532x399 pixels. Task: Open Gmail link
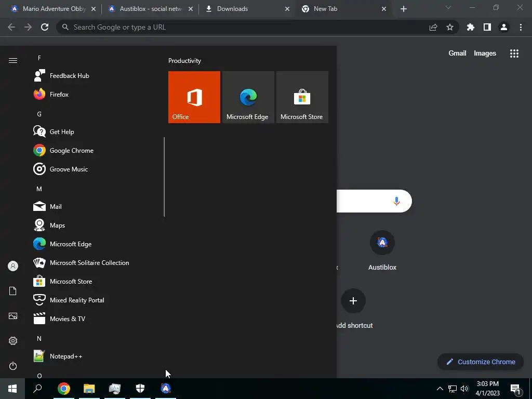click(457, 54)
